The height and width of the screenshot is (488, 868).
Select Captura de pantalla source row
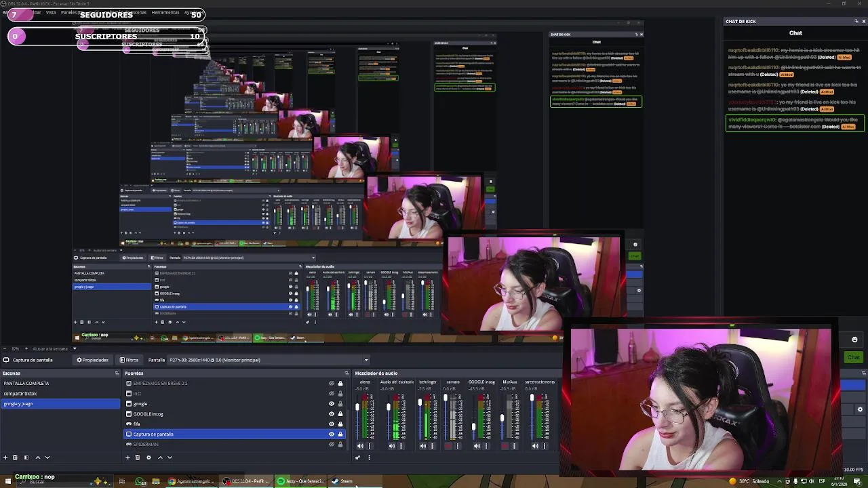(235, 434)
